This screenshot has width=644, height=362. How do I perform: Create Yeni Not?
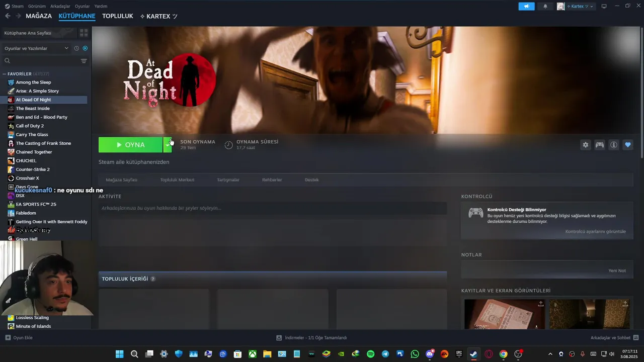[617, 270]
